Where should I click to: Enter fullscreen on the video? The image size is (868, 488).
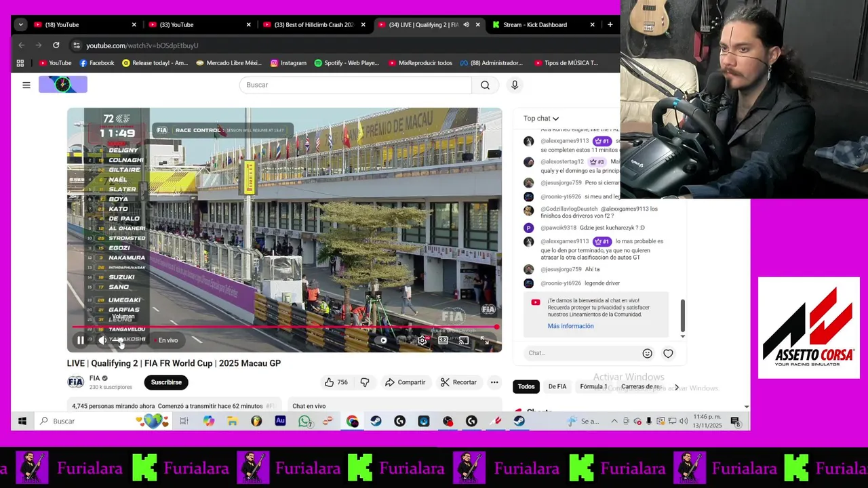(484, 340)
